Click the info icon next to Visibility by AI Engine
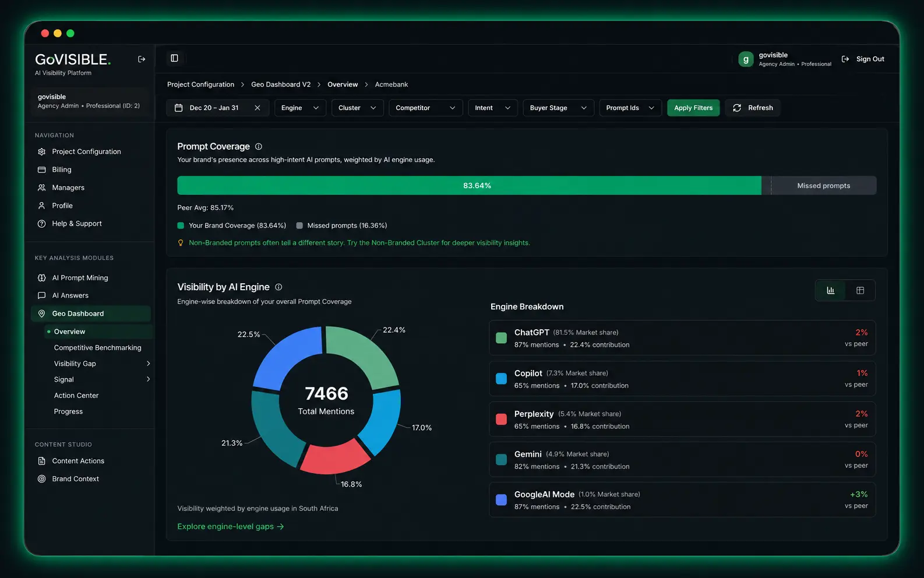924x578 pixels. point(278,287)
